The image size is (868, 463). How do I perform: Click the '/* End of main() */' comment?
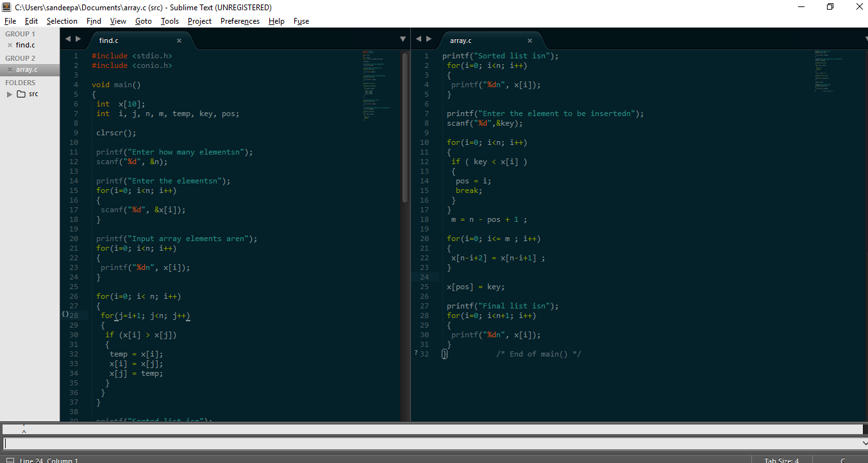point(538,354)
